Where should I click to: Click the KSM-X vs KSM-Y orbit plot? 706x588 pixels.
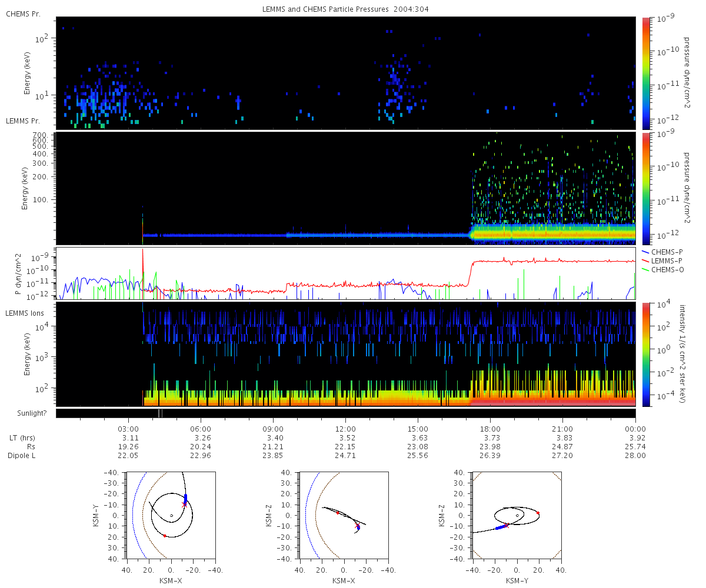point(170,514)
